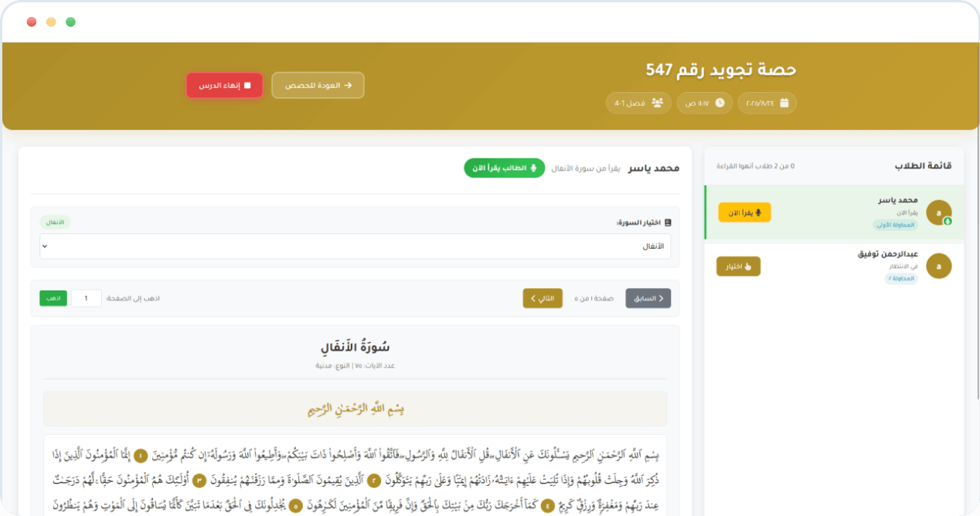Click the clock icon next to the session time

coord(720,103)
